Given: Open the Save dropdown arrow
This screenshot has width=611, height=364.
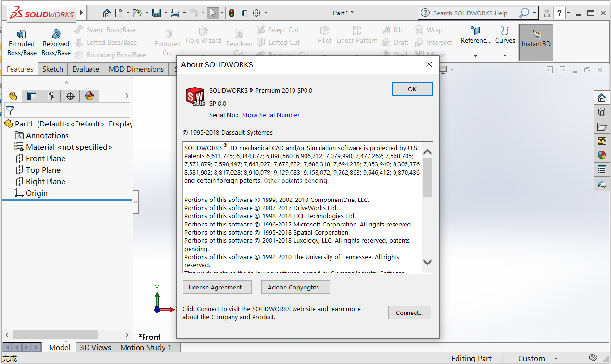Looking at the screenshot, I should [165, 13].
